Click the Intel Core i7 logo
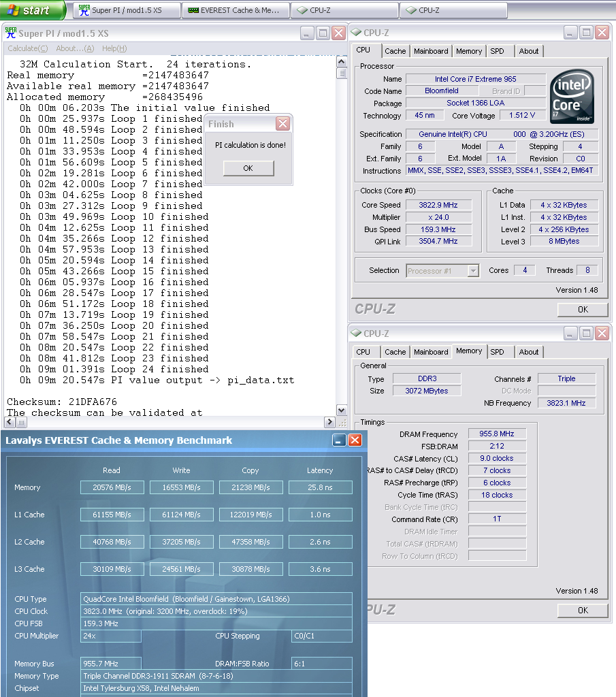The width and height of the screenshot is (616, 697). coord(573,96)
